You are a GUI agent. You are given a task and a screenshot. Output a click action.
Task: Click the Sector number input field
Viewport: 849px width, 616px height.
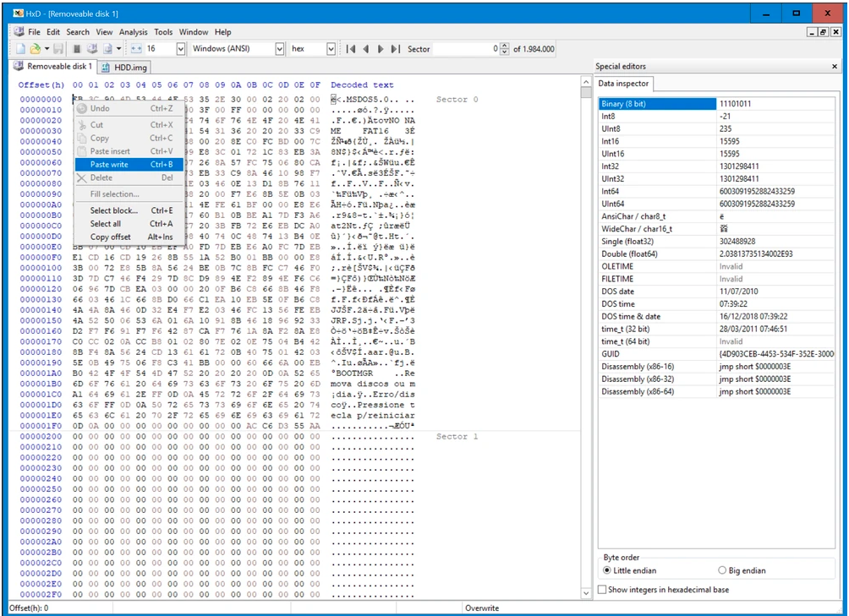[465, 49]
